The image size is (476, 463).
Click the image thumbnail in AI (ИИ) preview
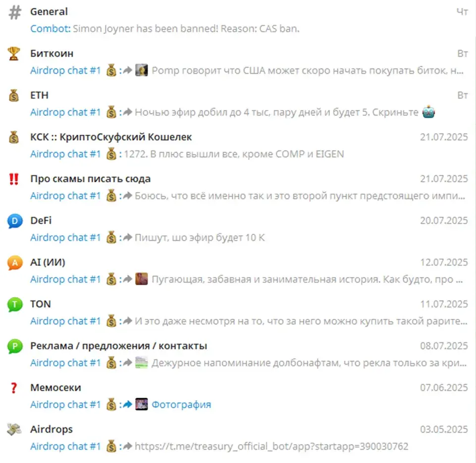(142, 279)
